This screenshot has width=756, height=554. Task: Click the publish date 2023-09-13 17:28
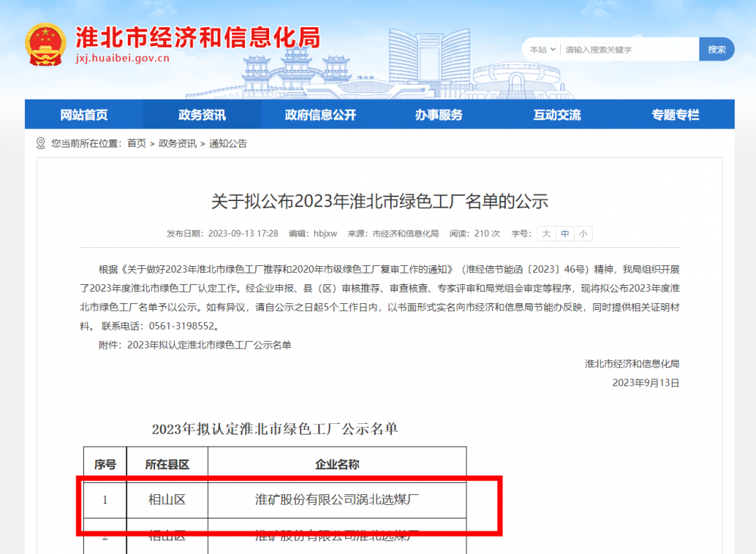243,234
